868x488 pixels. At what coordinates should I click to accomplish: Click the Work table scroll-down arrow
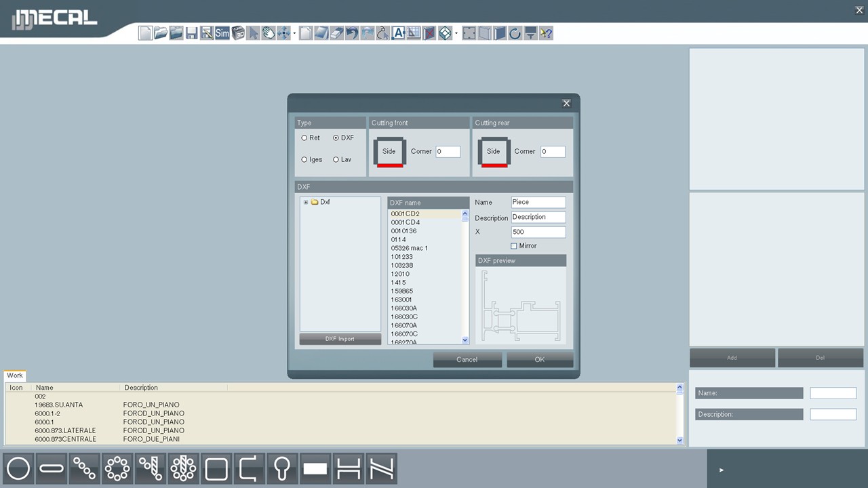tap(680, 441)
